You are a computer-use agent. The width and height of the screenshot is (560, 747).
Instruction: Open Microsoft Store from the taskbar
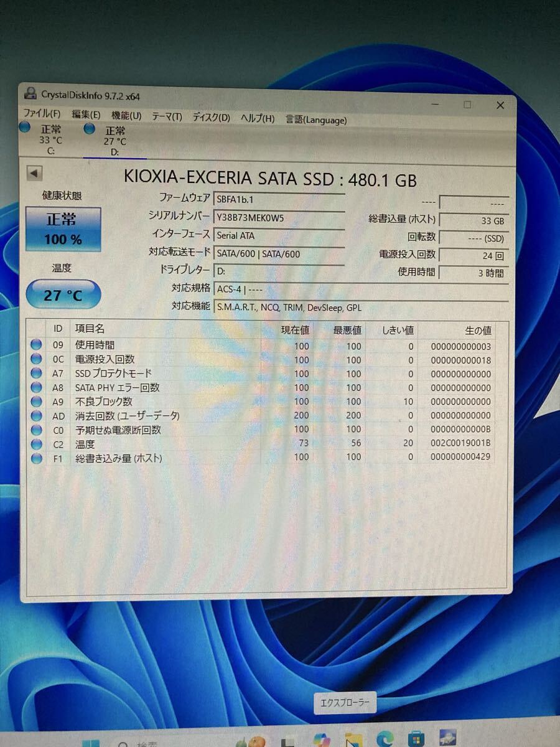(416, 738)
